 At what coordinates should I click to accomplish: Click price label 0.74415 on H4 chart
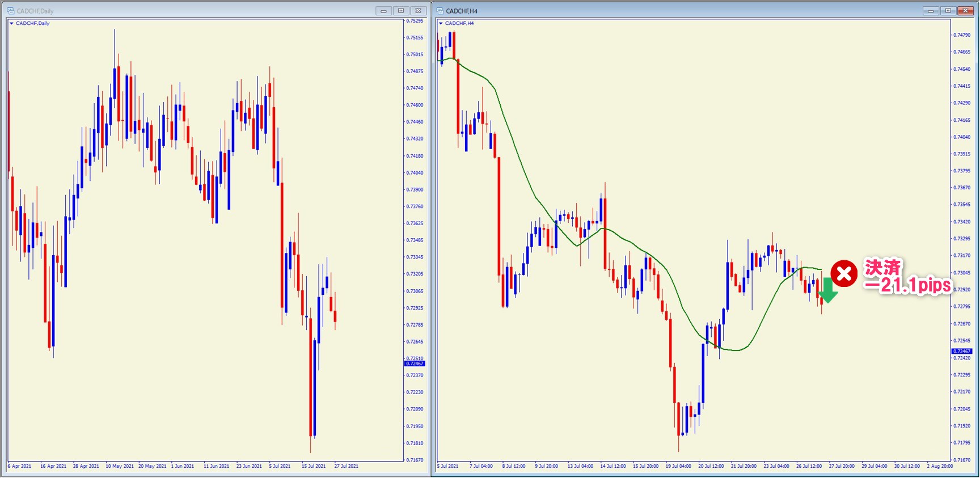(962, 86)
